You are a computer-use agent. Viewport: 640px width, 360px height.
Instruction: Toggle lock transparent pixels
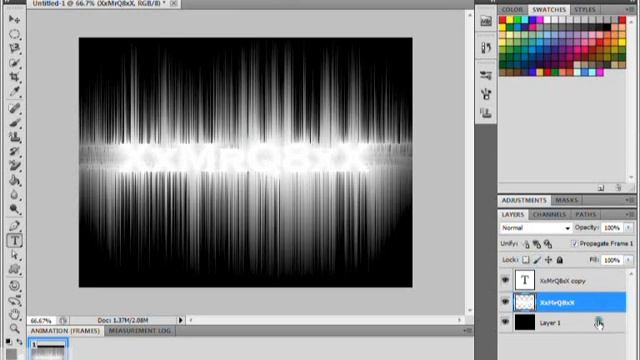coord(526,260)
